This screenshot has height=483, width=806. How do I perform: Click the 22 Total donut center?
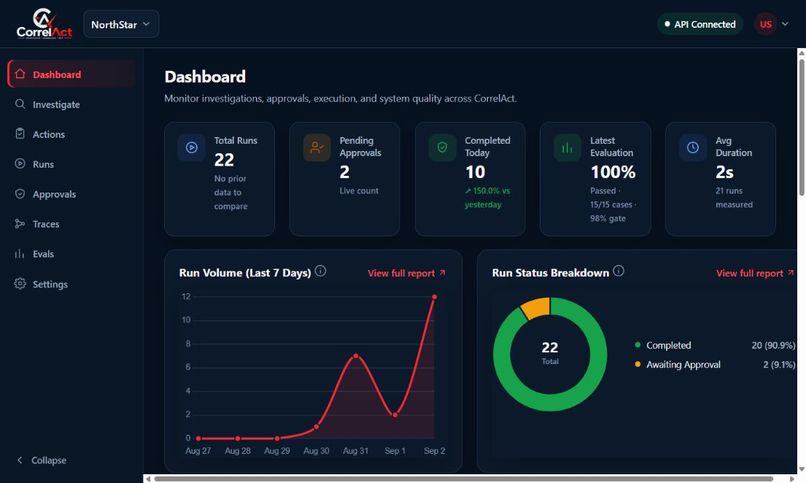tap(550, 354)
